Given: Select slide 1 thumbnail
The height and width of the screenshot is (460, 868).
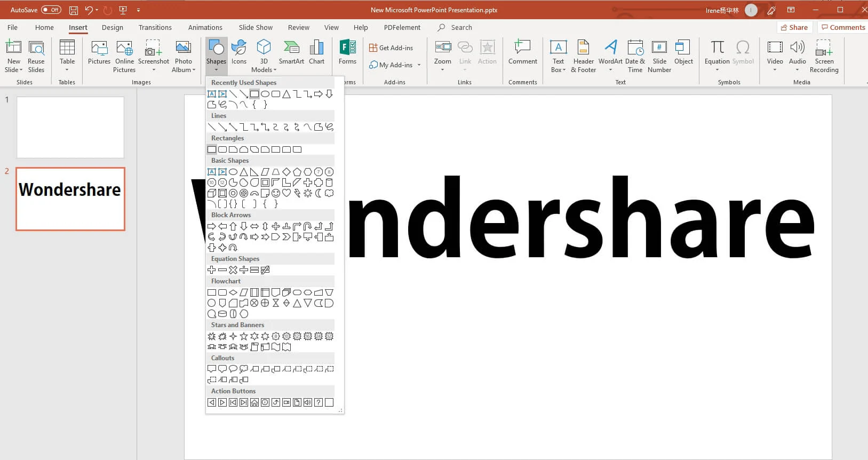Looking at the screenshot, I should (70, 127).
